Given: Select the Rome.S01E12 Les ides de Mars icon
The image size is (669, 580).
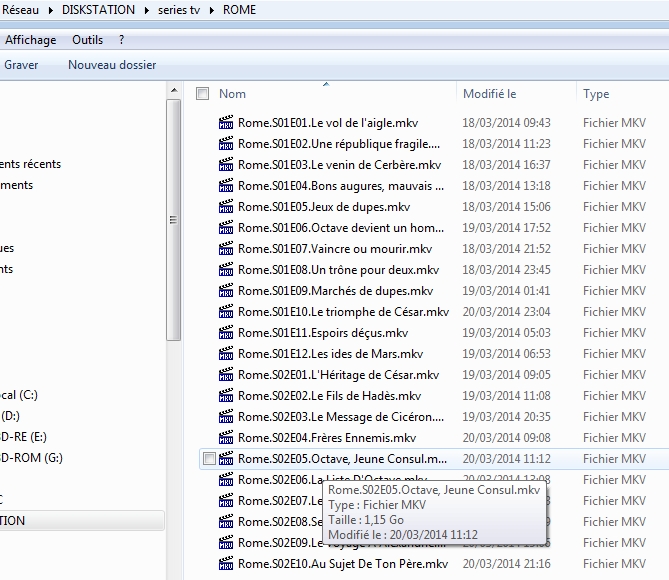Looking at the screenshot, I should tap(227, 354).
